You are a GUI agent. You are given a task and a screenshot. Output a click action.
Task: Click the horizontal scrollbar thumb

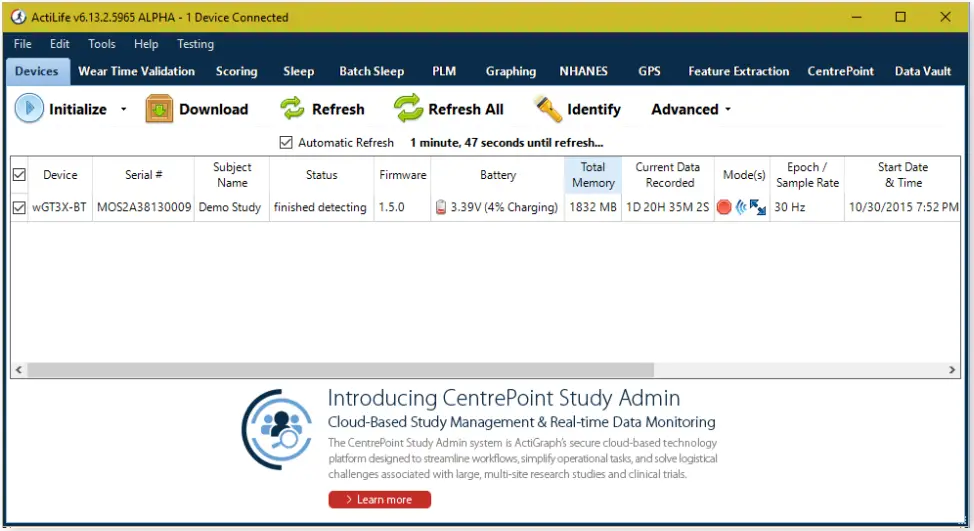click(x=340, y=370)
